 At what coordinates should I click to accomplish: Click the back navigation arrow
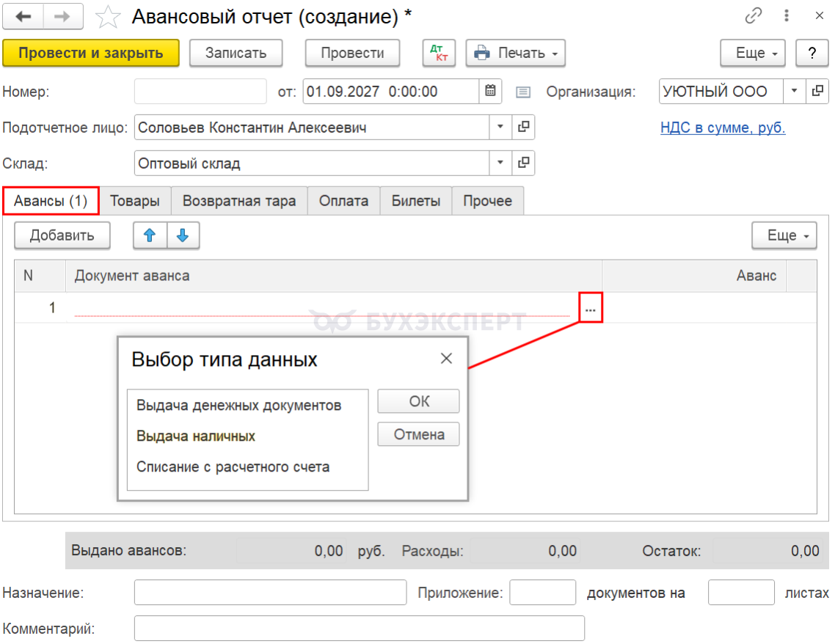(x=23, y=16)
